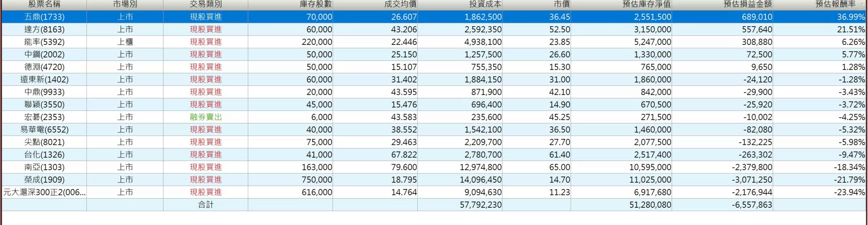The image size is (868, 225).
Task: Select the 德淵(4720) stock name
Action: (x=44, y=67)
